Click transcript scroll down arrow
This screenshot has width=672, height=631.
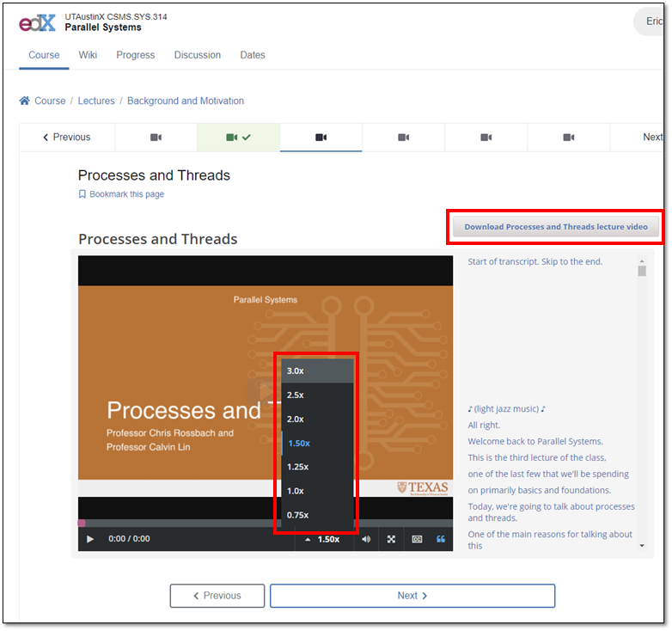[642, 546]
